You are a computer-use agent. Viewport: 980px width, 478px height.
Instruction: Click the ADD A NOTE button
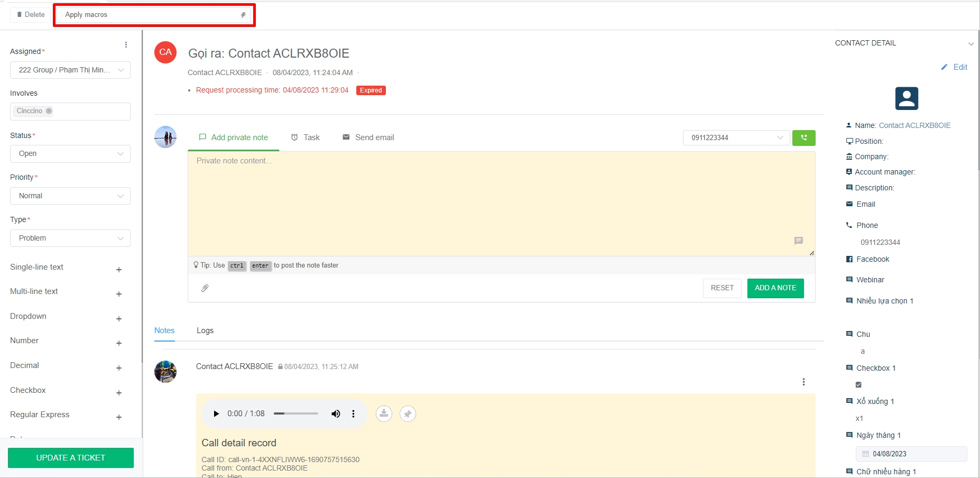775,288
